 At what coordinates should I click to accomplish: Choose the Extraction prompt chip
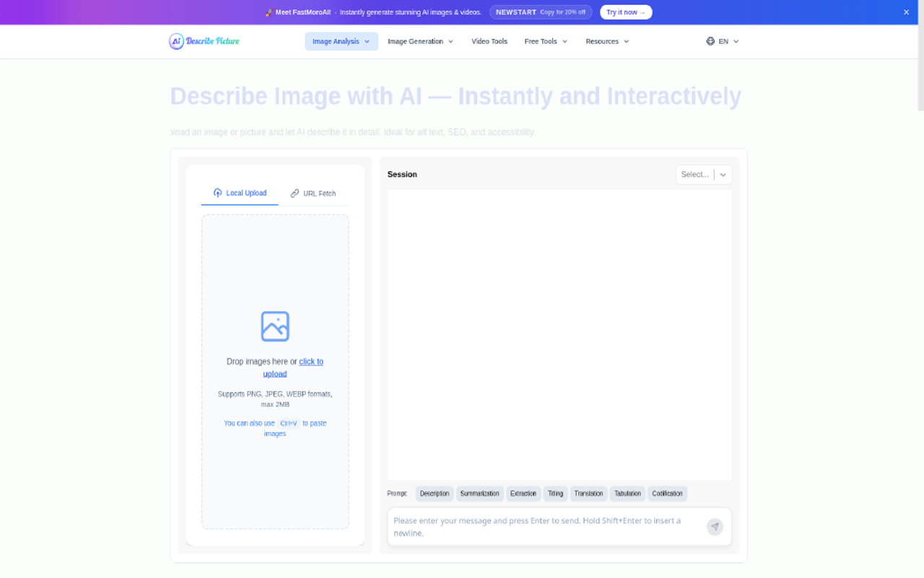pos(523,493)
